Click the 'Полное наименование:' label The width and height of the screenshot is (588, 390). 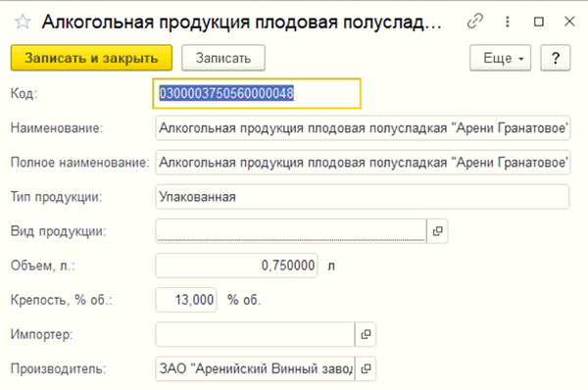coord(80,163)
